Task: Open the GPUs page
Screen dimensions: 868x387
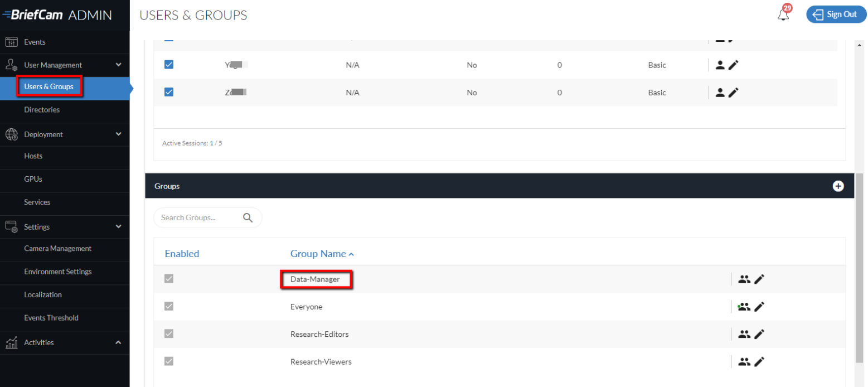Action: click(x=33, y=179)
